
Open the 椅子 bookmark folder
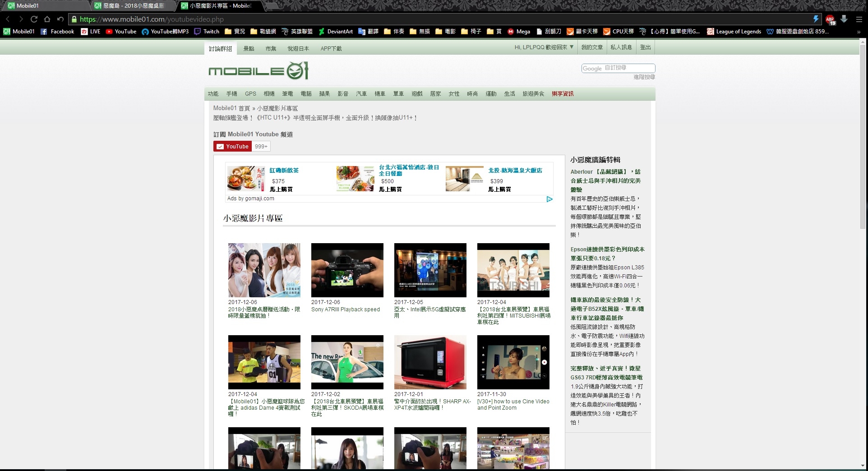[471, 32]
